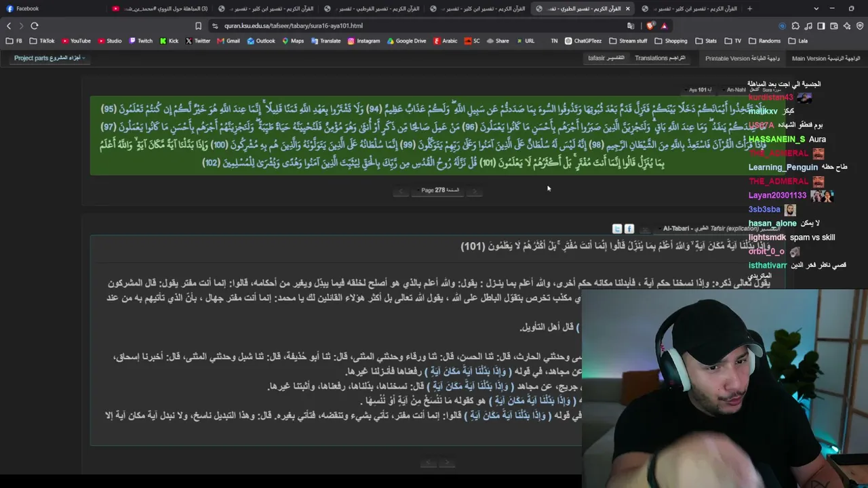Go back using the browser back arrow

point(9,26)
